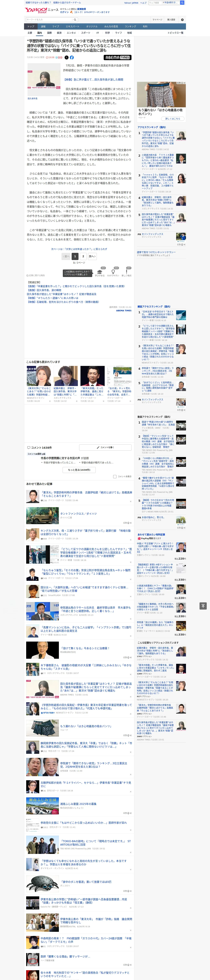The image size is (210, 980).
Task: Click the 次へ pagination button
Action: point(92,256)
